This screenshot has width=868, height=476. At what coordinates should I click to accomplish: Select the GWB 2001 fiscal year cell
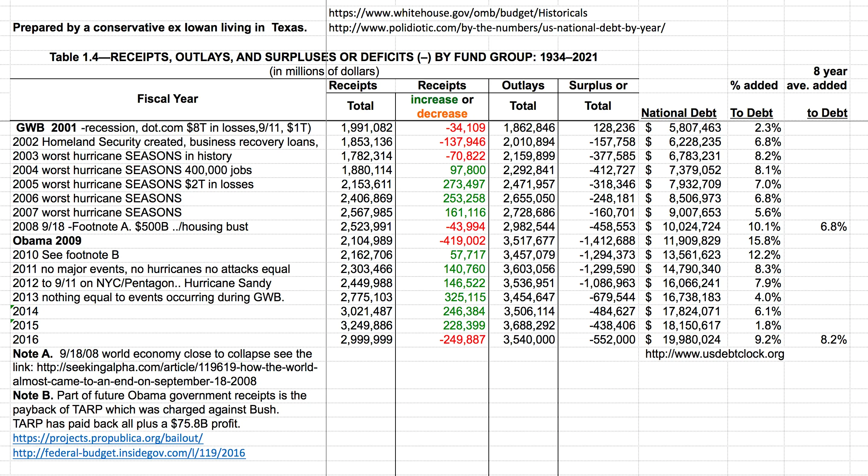click(x=166, y=127)
